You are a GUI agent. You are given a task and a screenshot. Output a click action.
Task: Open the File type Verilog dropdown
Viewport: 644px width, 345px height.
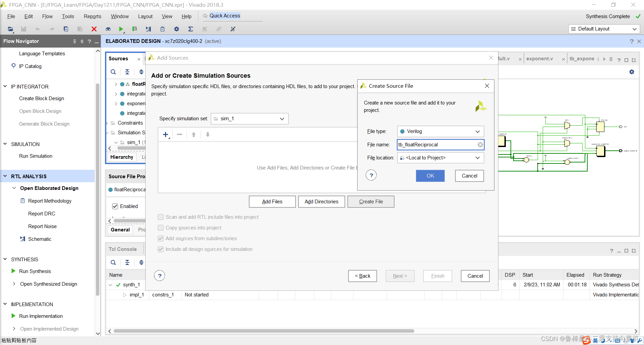pyautogui.click(x=440, y=131)
